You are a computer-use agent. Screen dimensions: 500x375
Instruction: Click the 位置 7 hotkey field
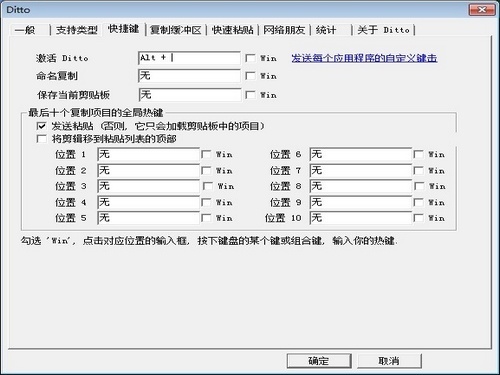[361, 171]
